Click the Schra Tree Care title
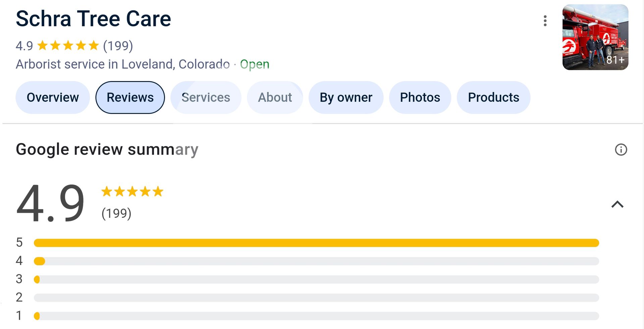Image resolution: width=644 pixels, height=329 pixels. click(93, 19)
